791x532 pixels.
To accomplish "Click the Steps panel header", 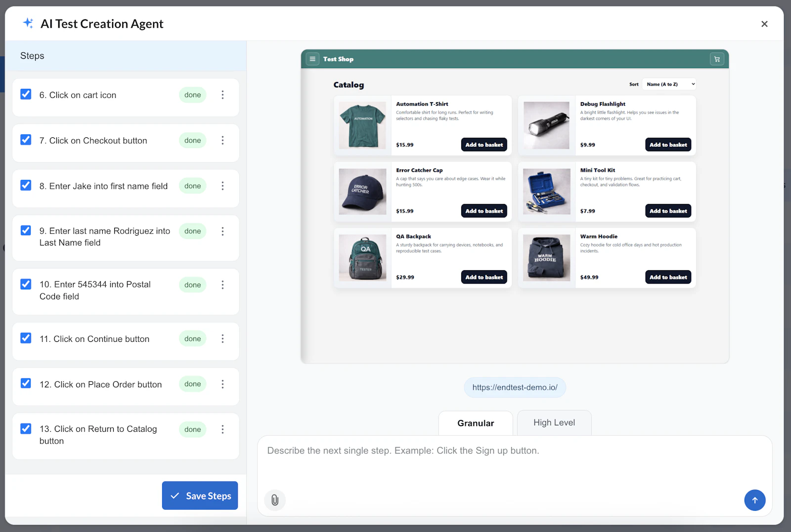I will (x=126, y=56).
